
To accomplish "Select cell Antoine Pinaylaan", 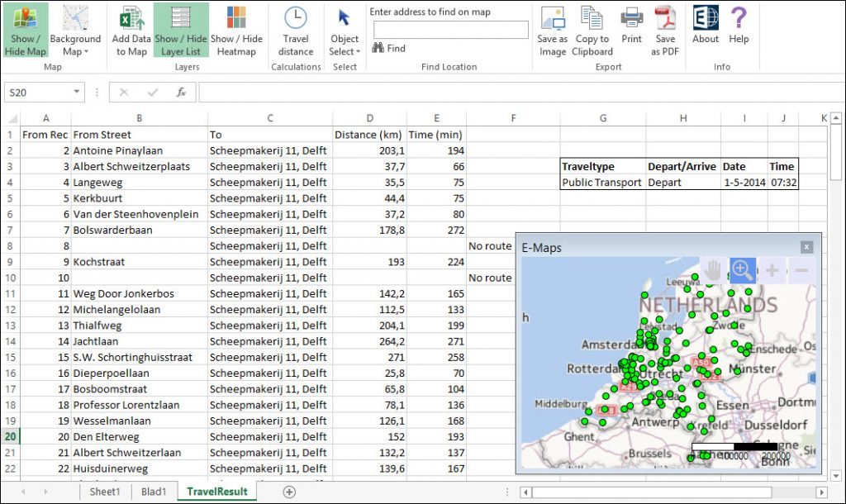I will click(139, 150).
